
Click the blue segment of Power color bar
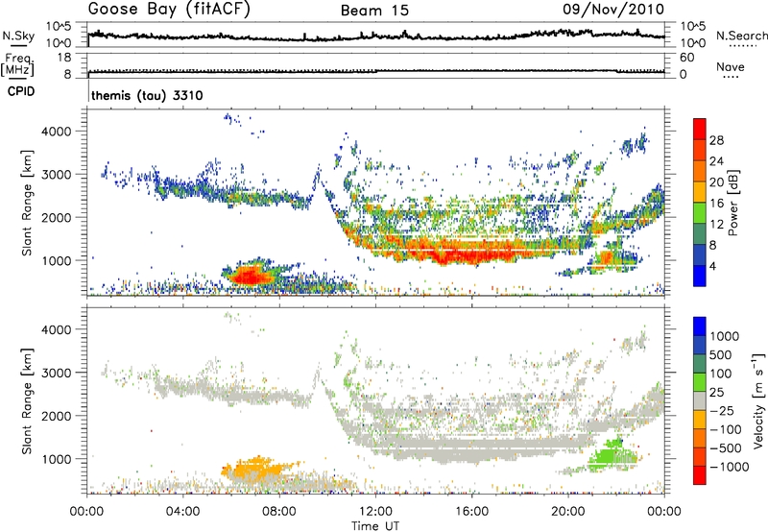pos(700,276)
